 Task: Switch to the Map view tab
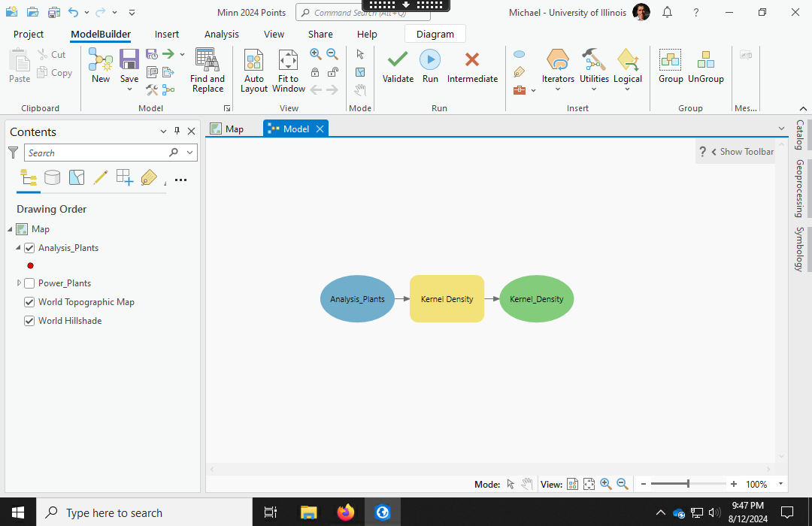point(227,128)
